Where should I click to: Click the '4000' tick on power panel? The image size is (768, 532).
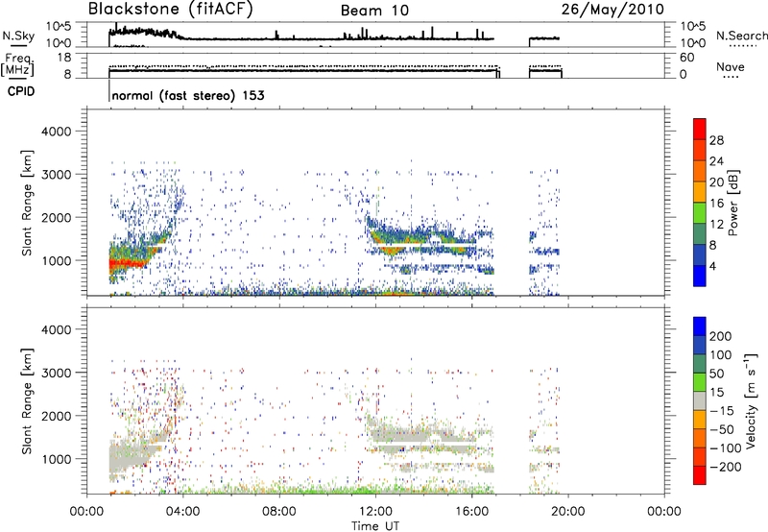56,132
